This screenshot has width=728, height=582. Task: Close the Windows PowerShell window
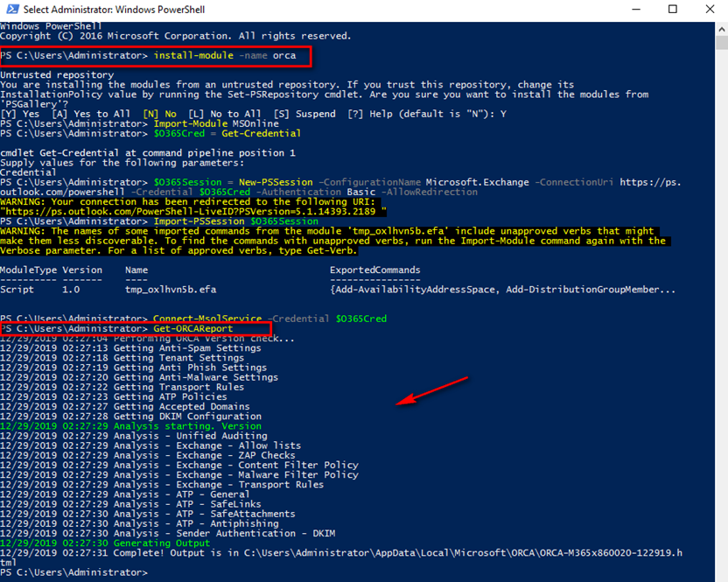point(710,10)
